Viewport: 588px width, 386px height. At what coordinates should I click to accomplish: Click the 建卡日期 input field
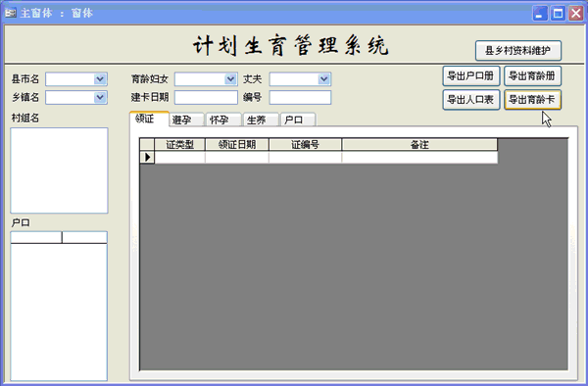coord(206,97)
